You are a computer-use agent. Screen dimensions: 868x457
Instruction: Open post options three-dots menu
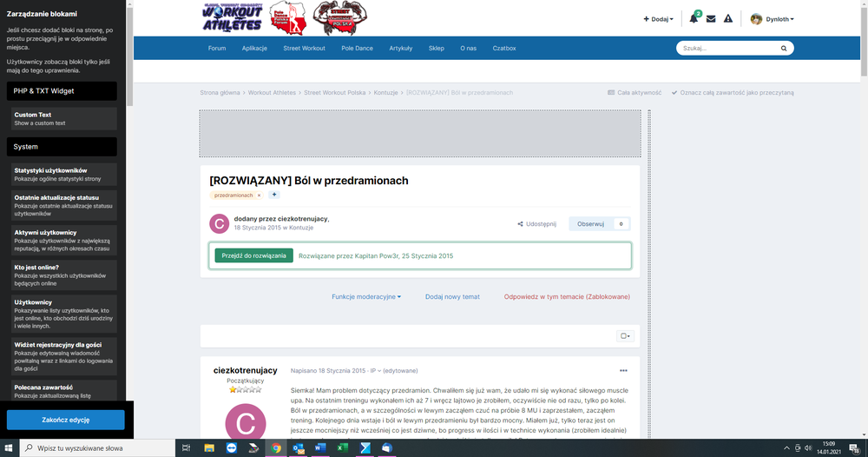(623, 370)
